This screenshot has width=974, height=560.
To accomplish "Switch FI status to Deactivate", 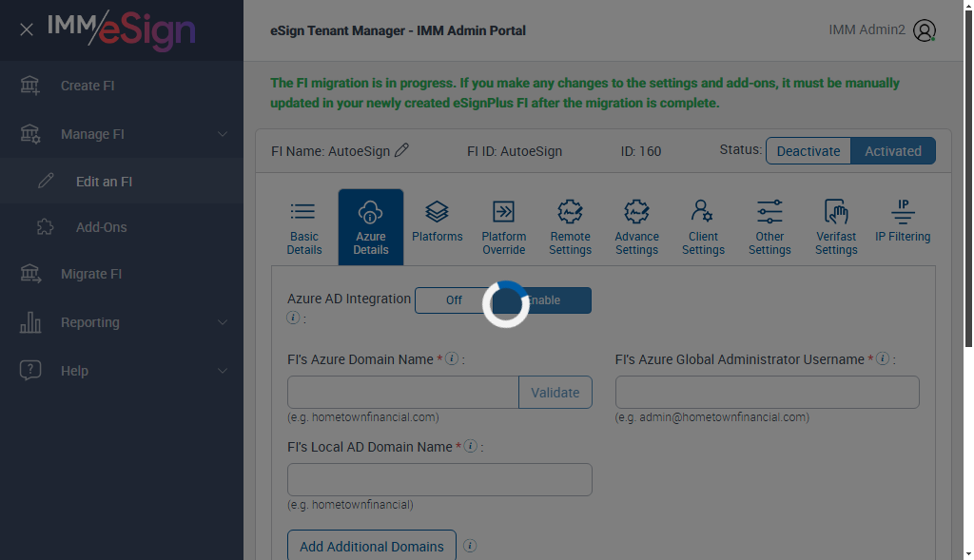I will tap(808, 151).
